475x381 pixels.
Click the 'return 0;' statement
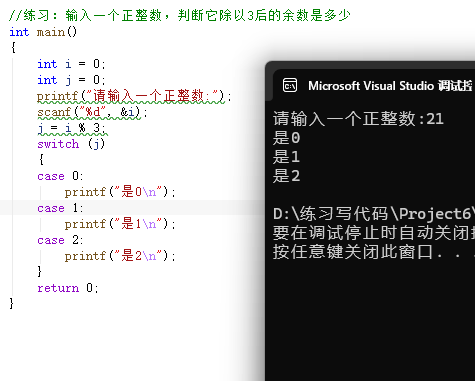pyautogui.click(x=68, y=288)
